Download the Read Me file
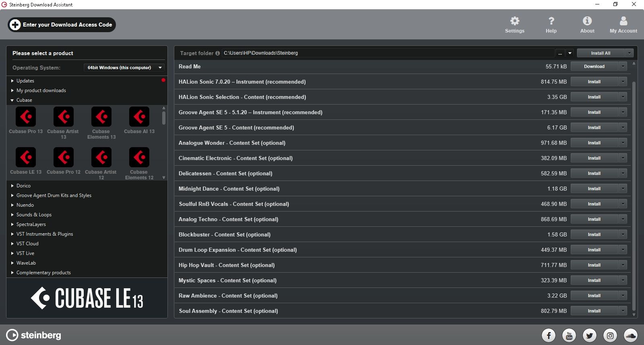Viewport: 644px width, 345px height. pos(594,66)
